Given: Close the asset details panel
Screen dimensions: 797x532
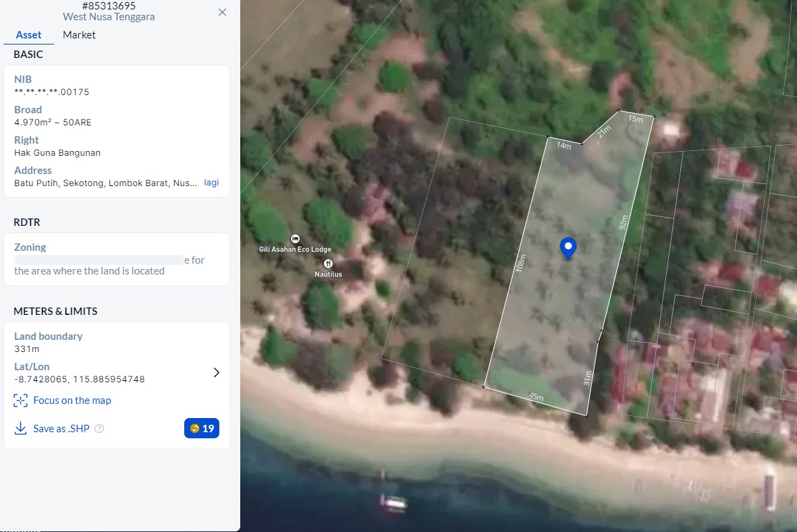Looking at the screenshot, I should click(x=222, y=12).
